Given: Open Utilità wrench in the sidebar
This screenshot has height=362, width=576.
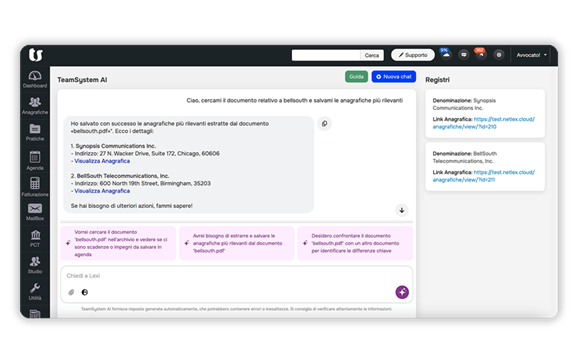Looking at the screenshot, I should 35,291.
